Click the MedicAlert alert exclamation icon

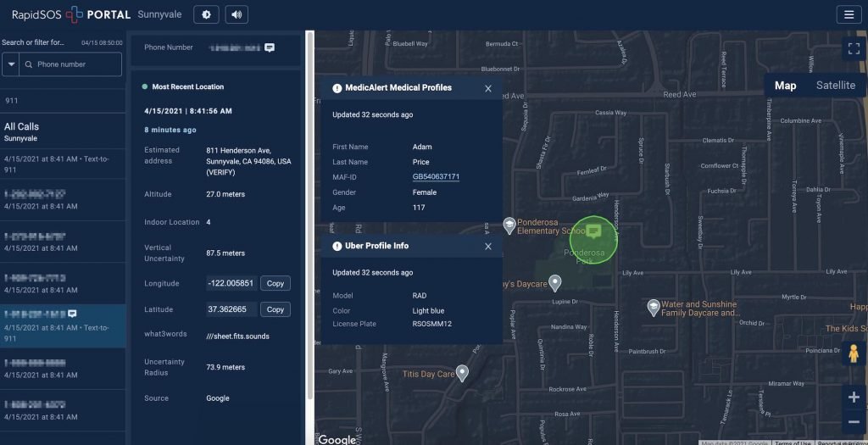[x=337, y=88]
